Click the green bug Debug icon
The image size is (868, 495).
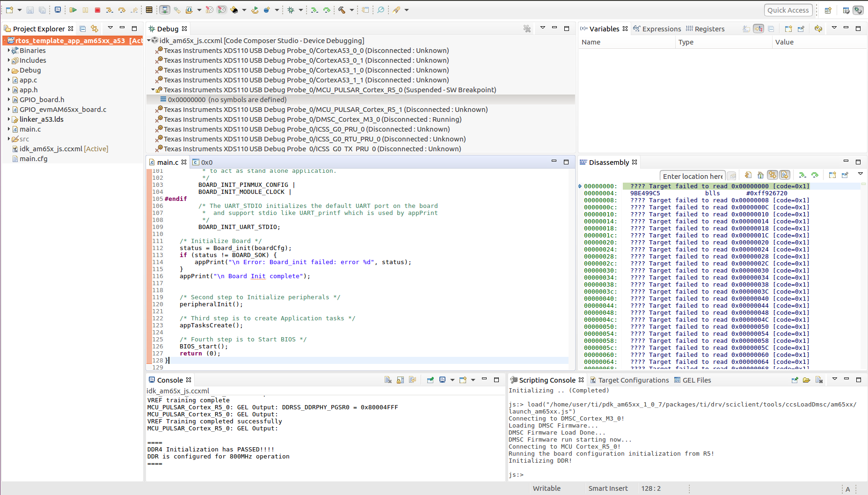tap(291, 10)
